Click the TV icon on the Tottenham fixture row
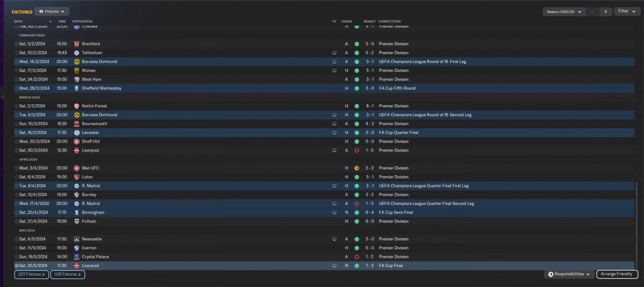644x287 pixels. click(x=334, y=53)
